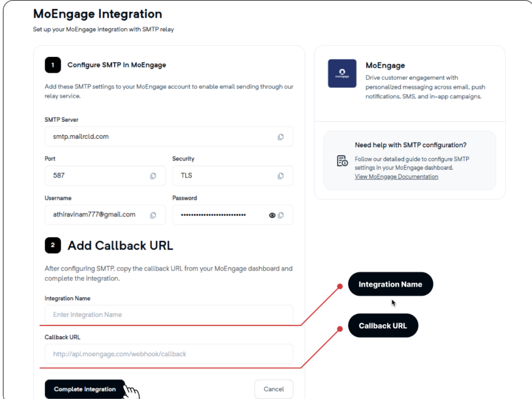Open the View MoEngage Documentation link

397,177
